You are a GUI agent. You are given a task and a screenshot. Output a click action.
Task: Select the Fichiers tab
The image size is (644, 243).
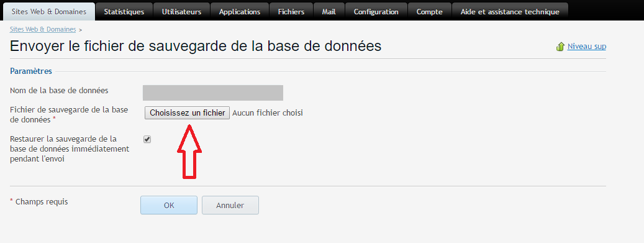pyautogui.click(x=291, y=12)
